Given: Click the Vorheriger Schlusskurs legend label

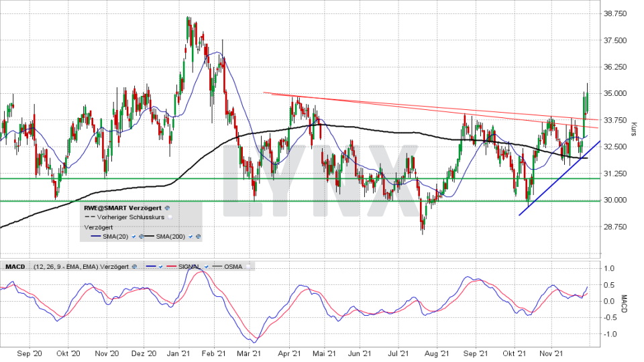Looking at the screenshot, I should point(131,217).
